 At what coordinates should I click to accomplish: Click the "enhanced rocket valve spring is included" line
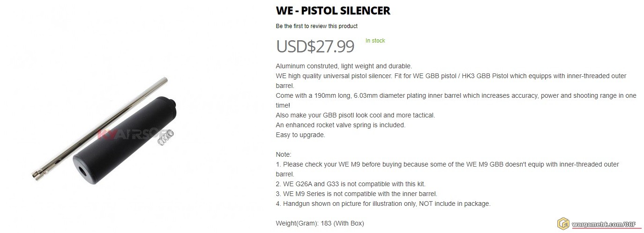tap(340, 125)
